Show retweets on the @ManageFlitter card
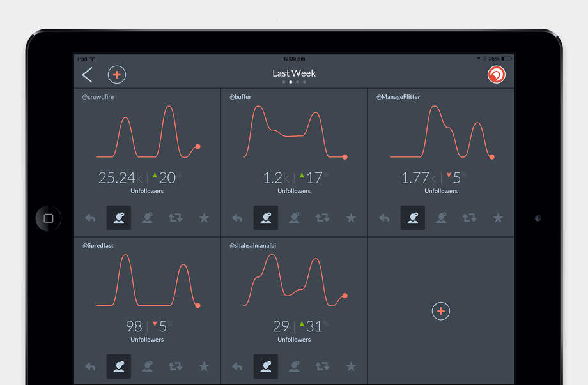 point(470,218)
